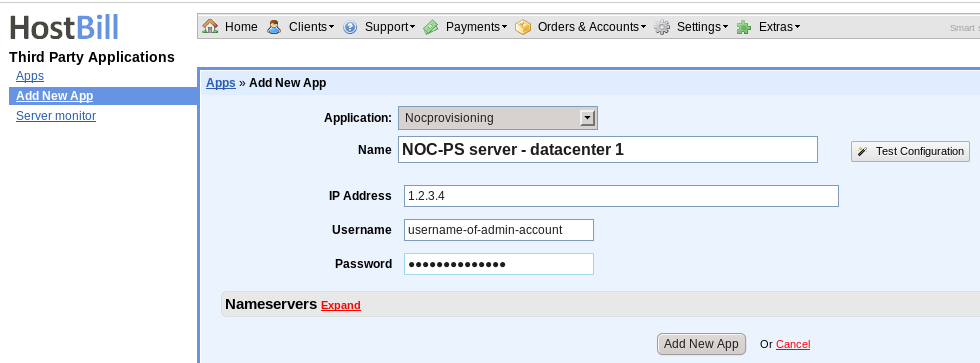Click the Apps breadcrumb link

pyautogui.click(x=221, y=83)
